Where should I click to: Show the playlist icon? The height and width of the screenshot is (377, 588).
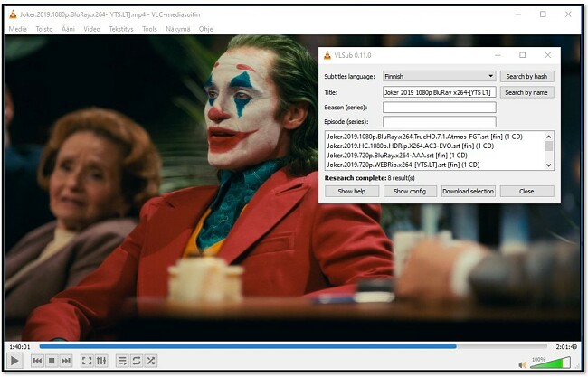pyautogui.click(x=122, y=361)
